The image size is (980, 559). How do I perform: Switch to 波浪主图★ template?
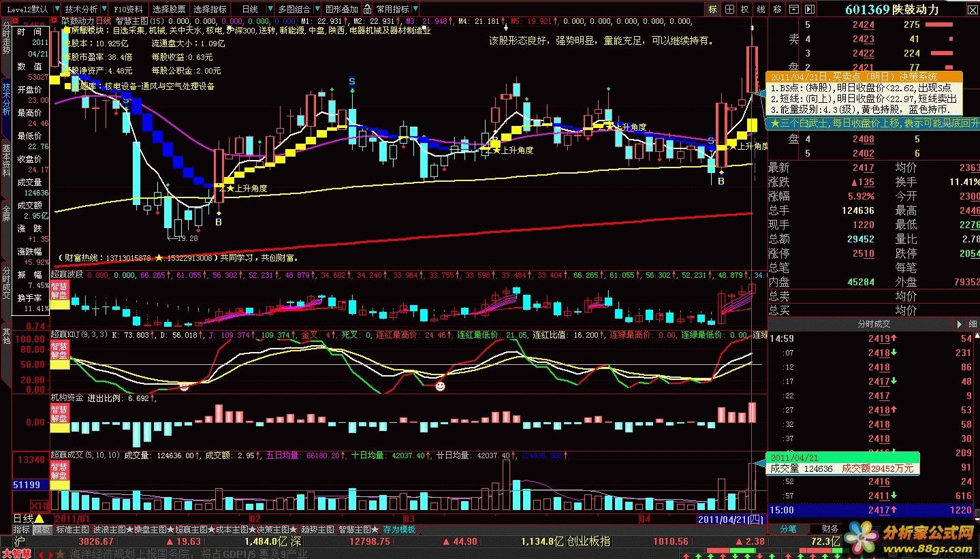point(113,529)
